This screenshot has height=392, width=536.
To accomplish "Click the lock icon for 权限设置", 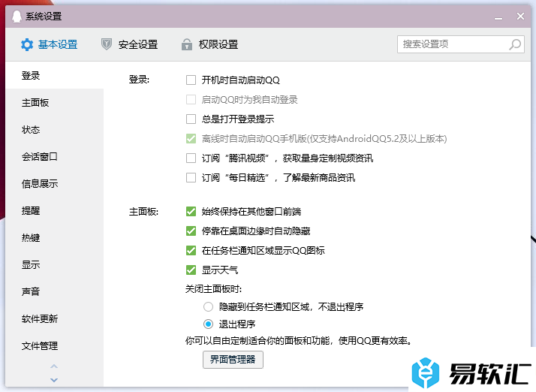I will [x=187, y=44].
